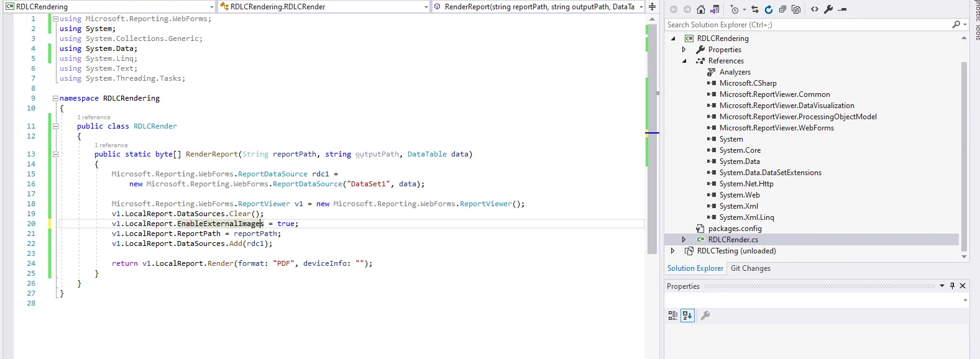Open the RDLCRendering project dropdown

coord(211,7)
